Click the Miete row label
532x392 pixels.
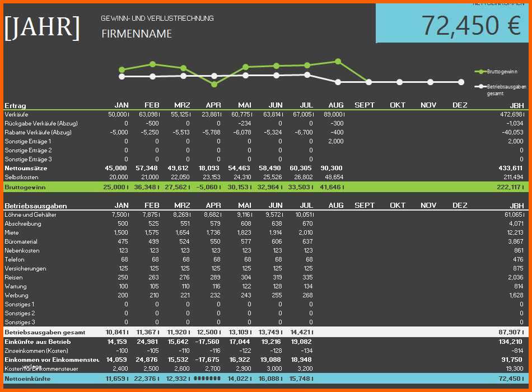(x=12, y=232)
